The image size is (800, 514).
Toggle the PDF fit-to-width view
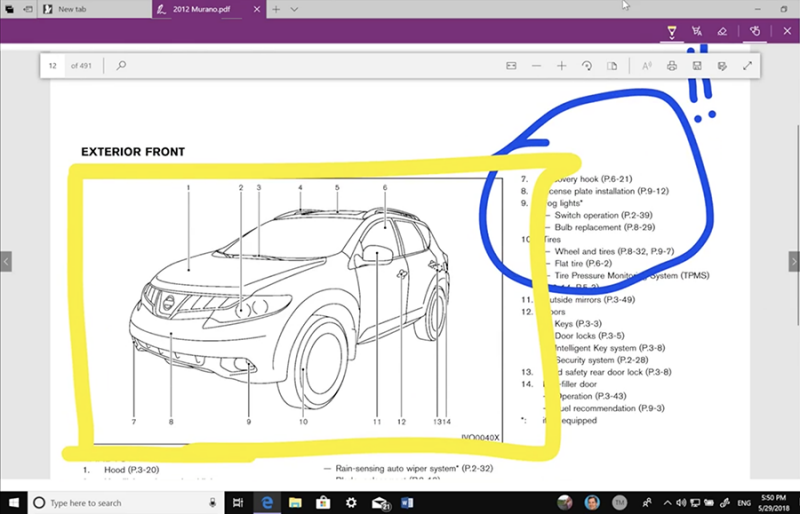point(511,66)
